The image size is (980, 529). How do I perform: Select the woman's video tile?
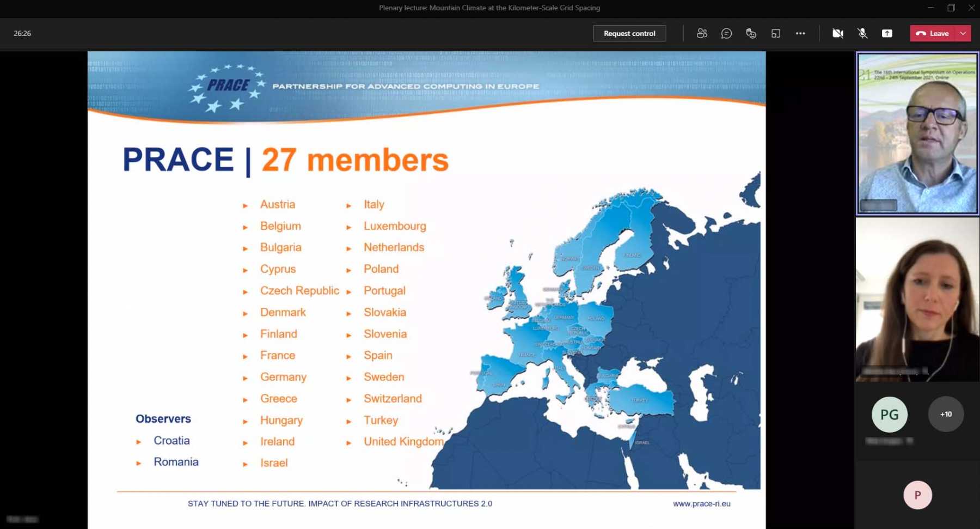(x=917, y=300)
